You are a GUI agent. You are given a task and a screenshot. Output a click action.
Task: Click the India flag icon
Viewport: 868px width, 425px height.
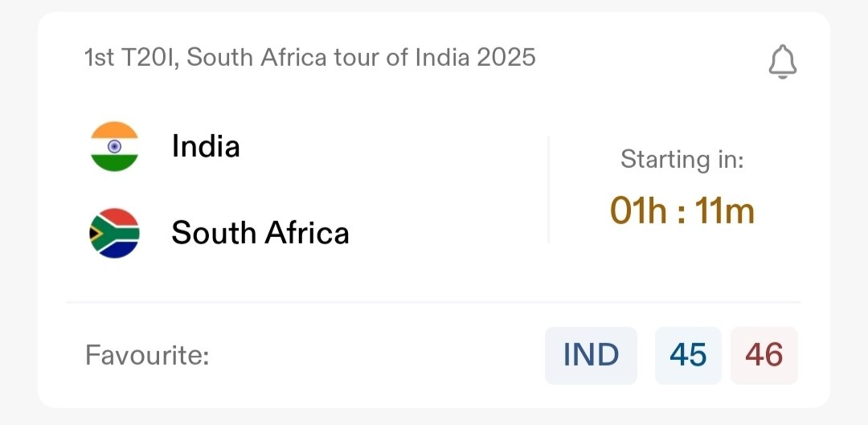click(x=114, y=146)
